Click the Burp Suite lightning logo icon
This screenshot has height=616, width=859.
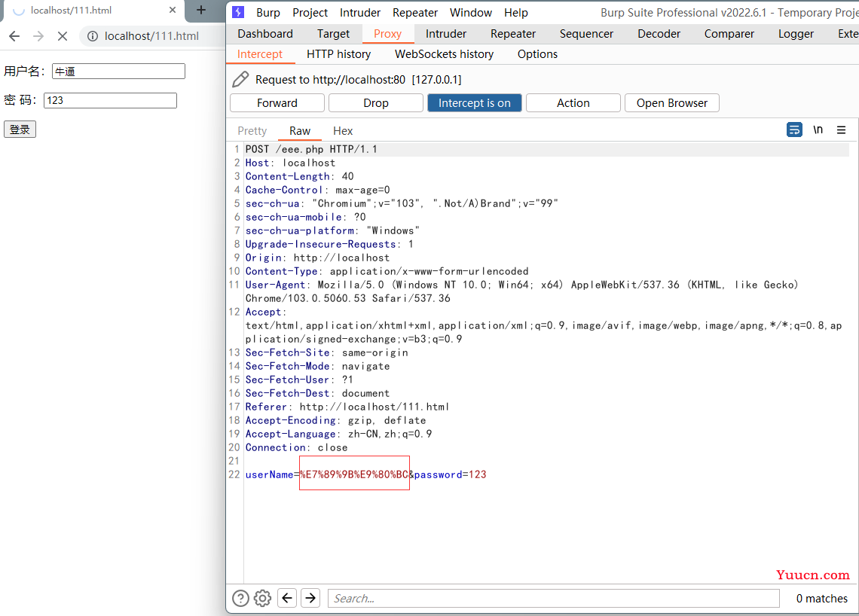pos(238,12)
